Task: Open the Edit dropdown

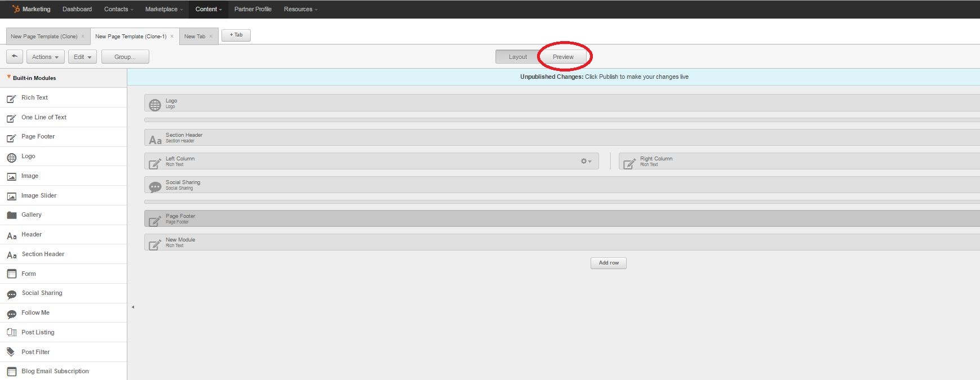Action: [x=82, y=57]
